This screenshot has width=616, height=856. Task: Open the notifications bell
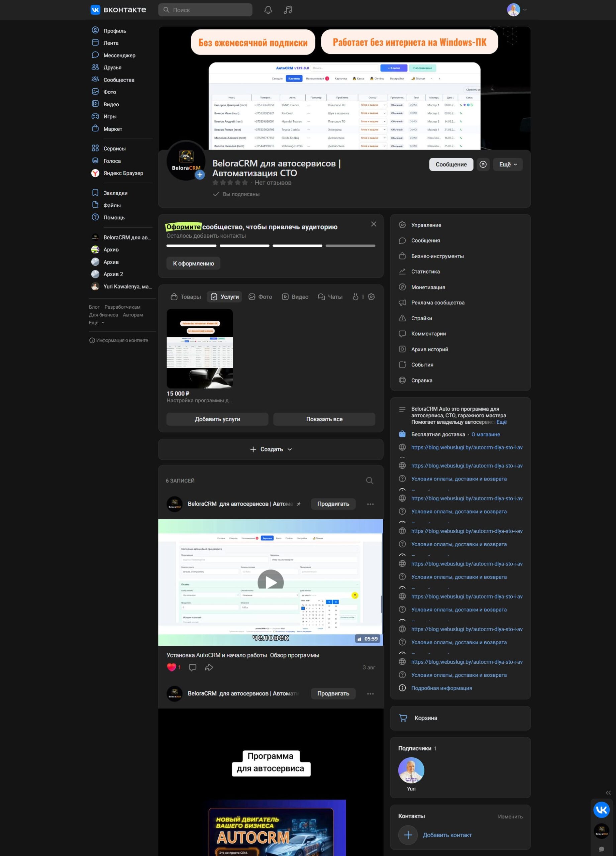point(268,10)
